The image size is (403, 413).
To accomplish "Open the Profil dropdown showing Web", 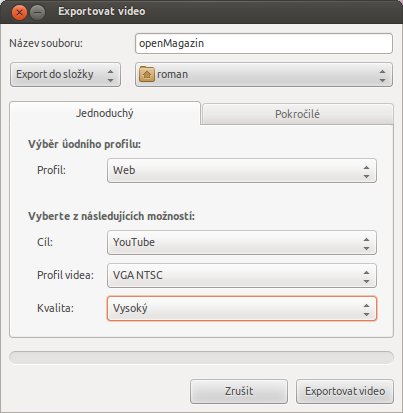I will tap(242, 171).
